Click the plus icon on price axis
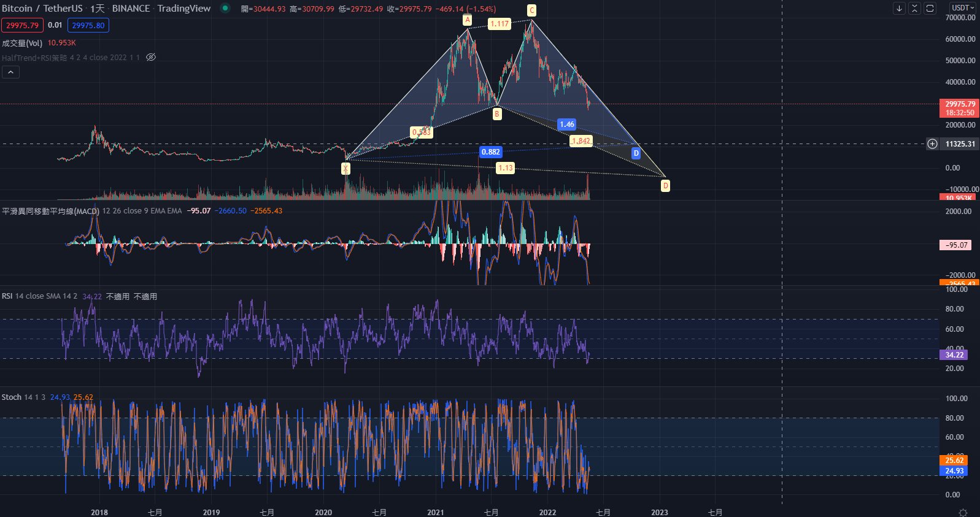 (932, 144)
